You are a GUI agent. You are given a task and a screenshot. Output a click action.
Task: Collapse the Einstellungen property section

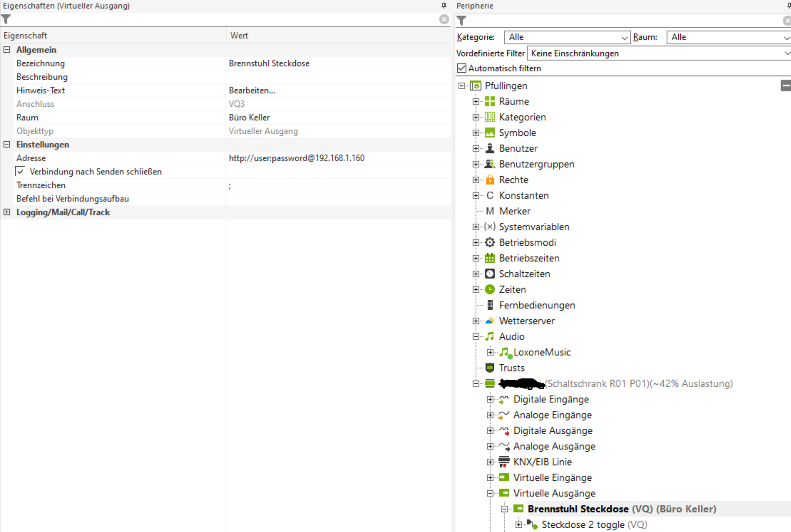[x=7, y=144]
